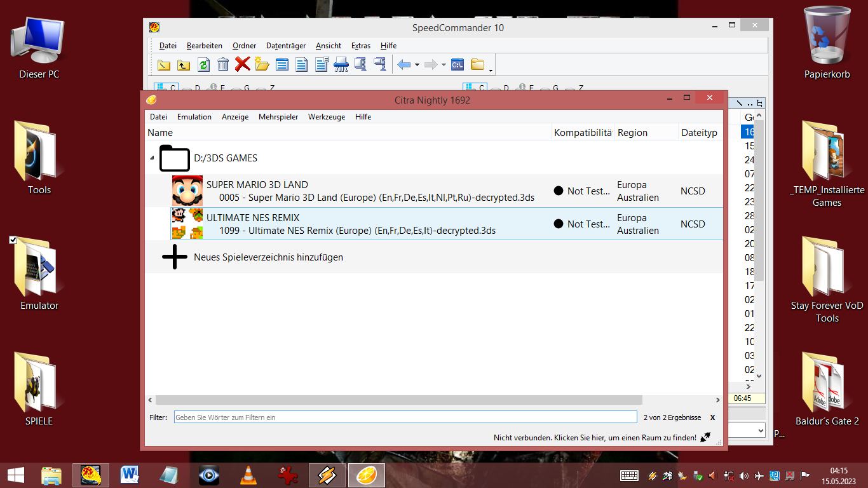This screenshot has width=868, height=488.
Task: Click the horizontal scrollbar right arrow in Citra
Action: pyautogui.click(x=718, y=400)
